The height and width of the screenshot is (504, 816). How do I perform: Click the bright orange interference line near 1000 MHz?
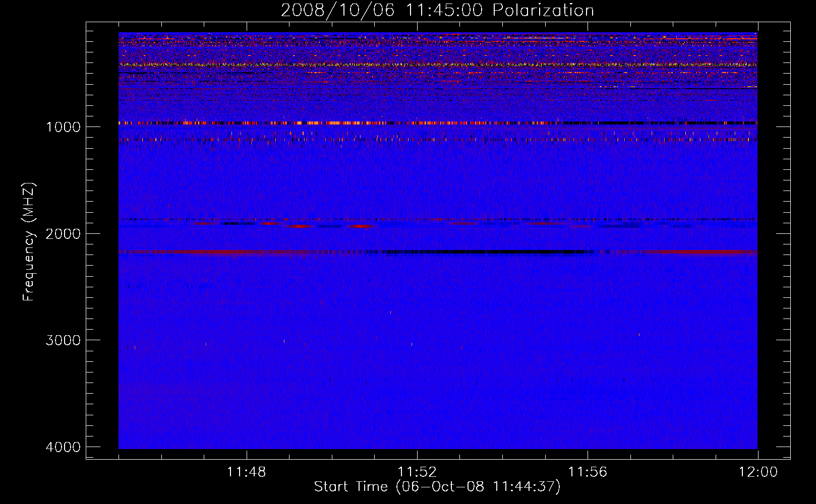[x=438, y=123]
